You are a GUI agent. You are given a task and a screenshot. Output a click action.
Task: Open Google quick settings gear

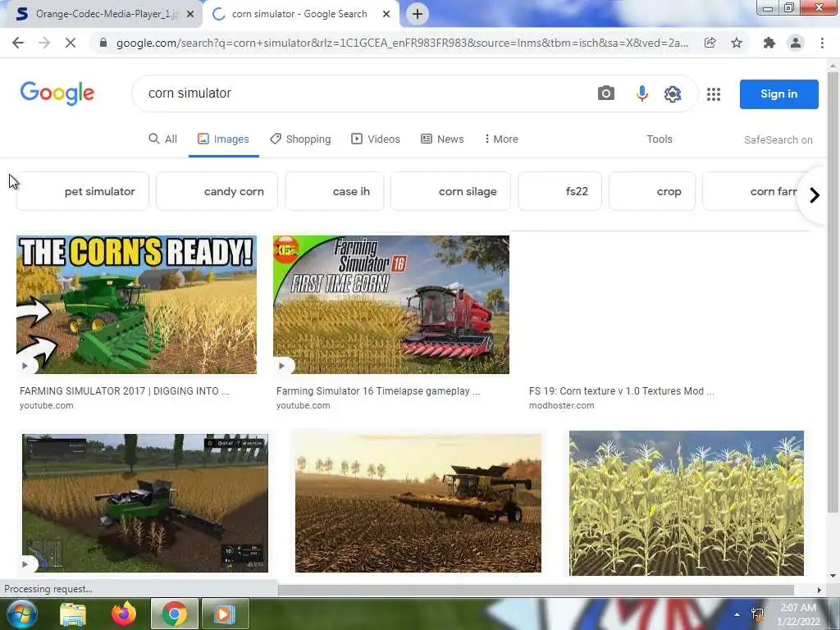[673, 94]
